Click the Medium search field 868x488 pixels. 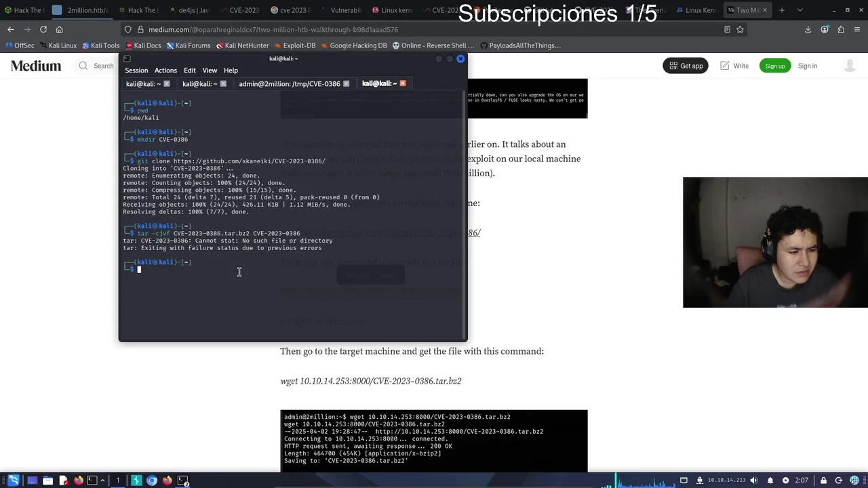tap(96, 66)
